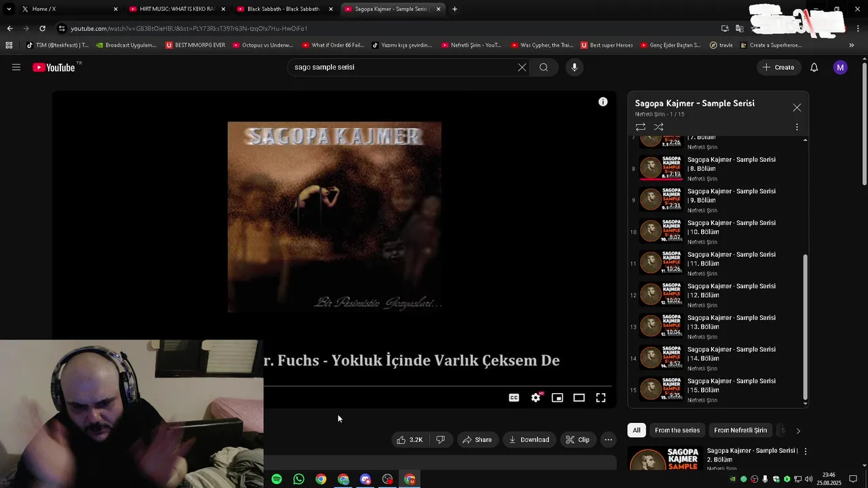The height and width of the screenshot is (488, 868).
Task: Open the notification center in the taskbar
Action: [853, 479]
